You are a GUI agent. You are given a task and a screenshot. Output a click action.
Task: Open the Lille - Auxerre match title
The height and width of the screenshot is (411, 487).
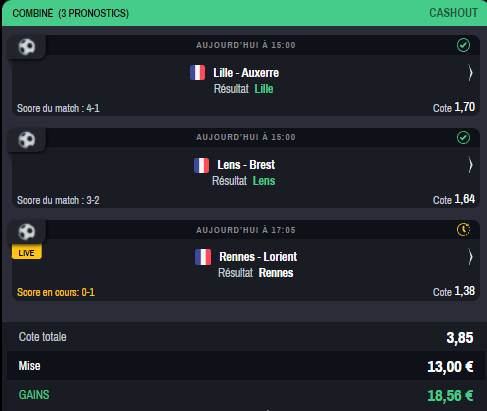[x=246, y=73]
